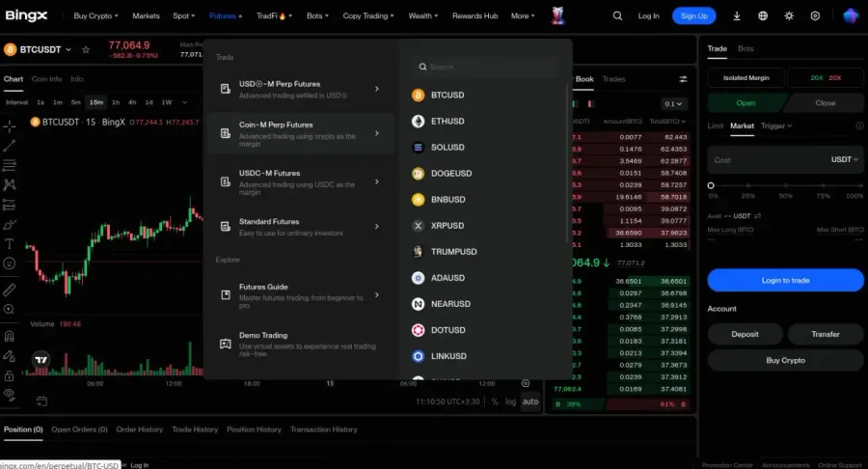Toggle the magnet snap mode
868x469 pixels.
(x=10, y=336)
